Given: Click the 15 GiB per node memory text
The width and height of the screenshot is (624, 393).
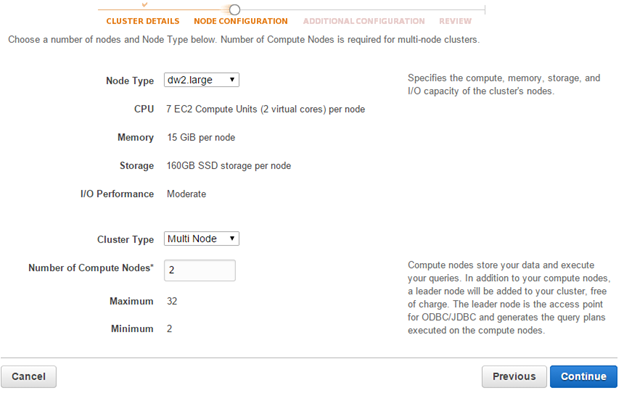Looking at the screenshot, I should point(201,138).
